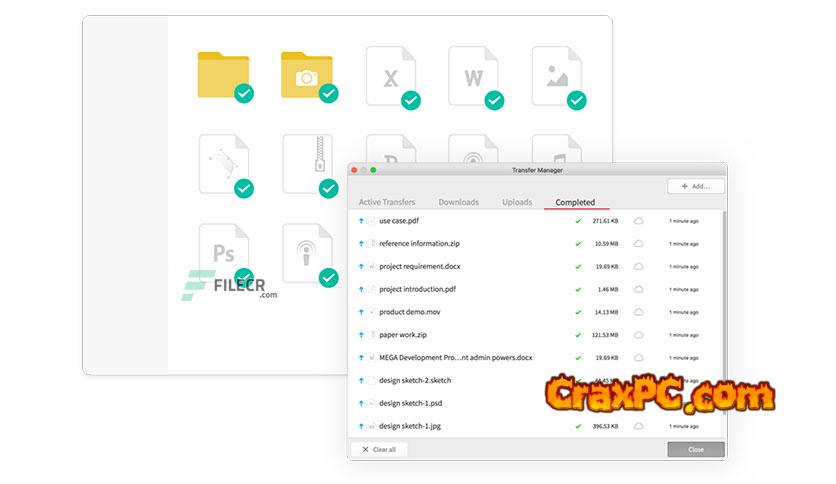Click upload arrow beside product demo.mov
Screen dimensions: 836x484
361,312
